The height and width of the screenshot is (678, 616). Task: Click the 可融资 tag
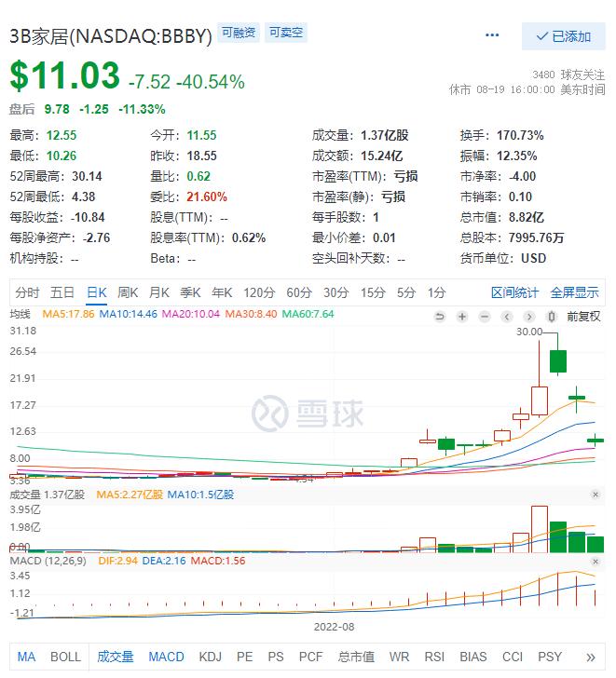(x=239, y=33)
